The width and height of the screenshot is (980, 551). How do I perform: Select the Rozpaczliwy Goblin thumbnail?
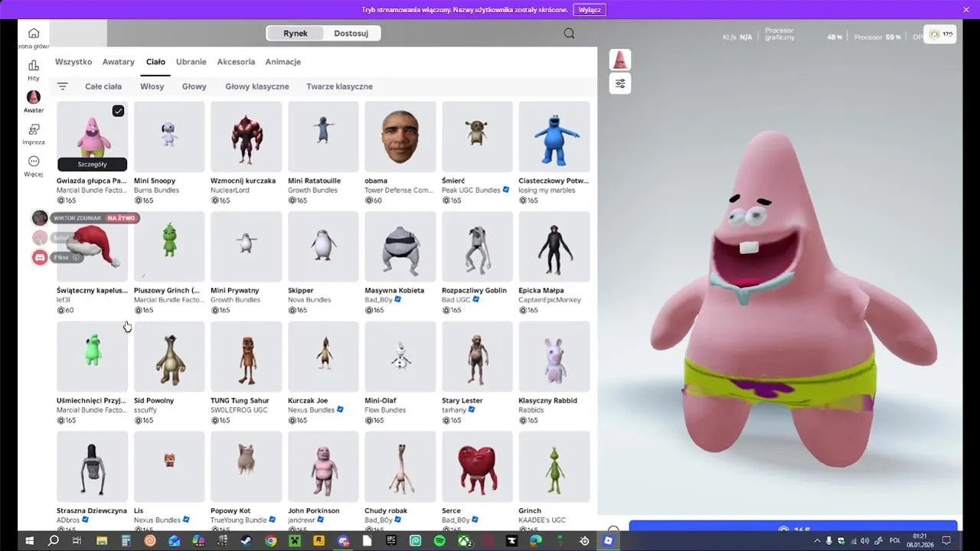[x=477, y=246]
